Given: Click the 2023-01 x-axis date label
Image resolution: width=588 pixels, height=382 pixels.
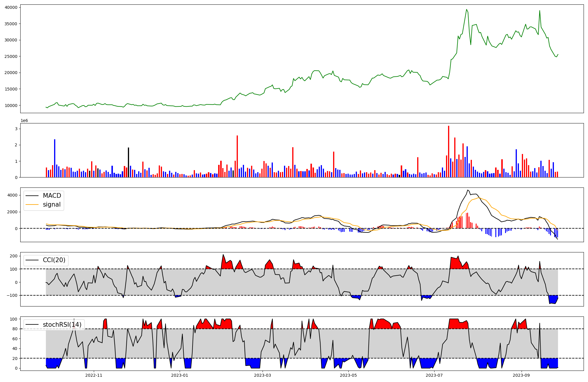Looking at the screenshot, I should point(179,375).
